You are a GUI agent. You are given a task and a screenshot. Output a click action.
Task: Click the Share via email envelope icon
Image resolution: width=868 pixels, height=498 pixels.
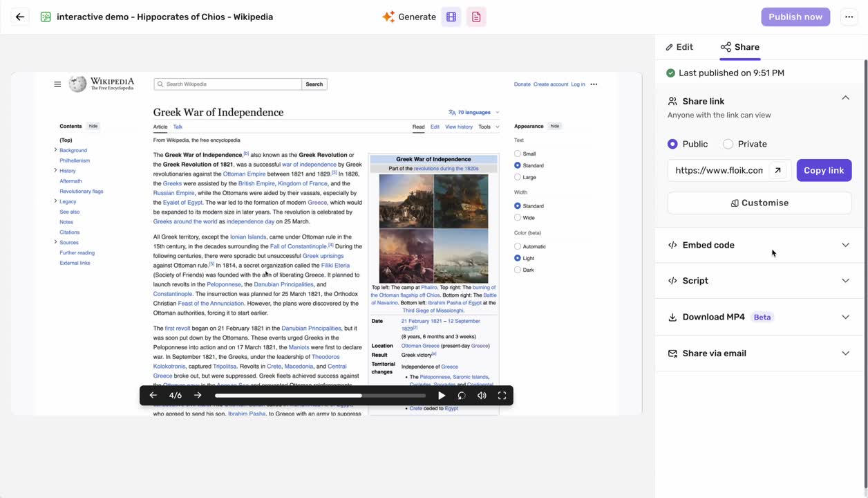pyautogui.click(x=672, y=353)
